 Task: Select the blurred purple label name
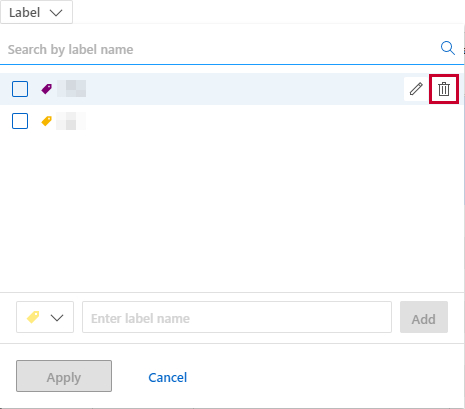71,89
